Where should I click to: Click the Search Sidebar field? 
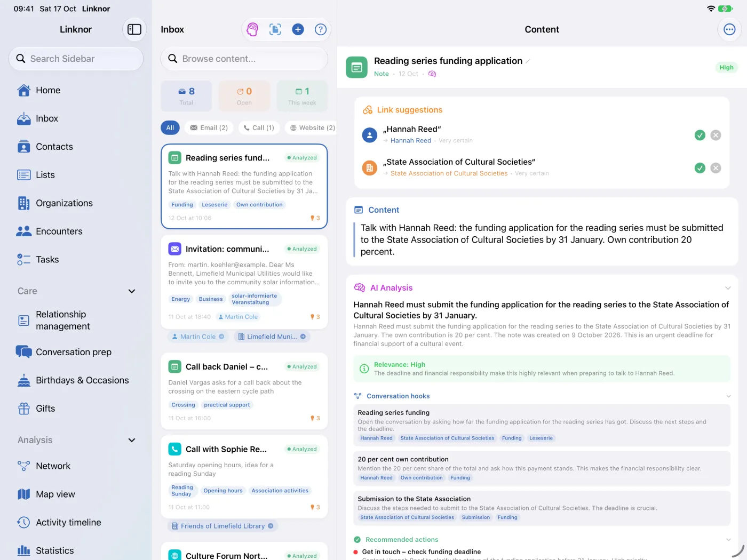point(76,59)
